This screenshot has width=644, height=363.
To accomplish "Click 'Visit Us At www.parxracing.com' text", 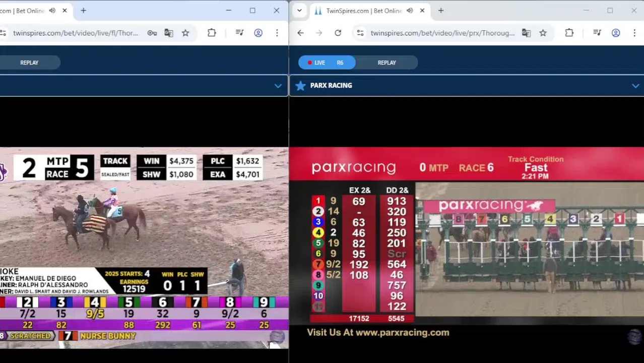I will 378,333.
